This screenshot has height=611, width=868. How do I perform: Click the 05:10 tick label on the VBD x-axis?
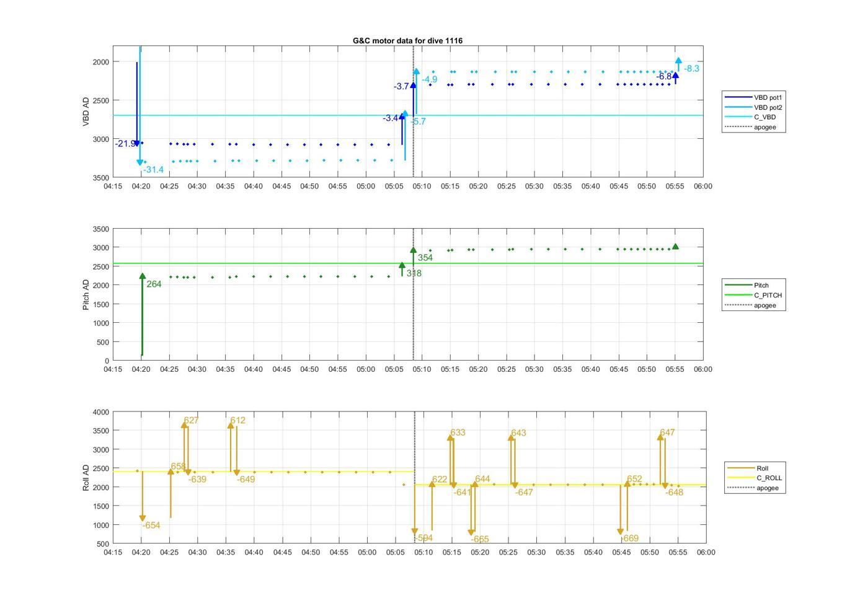click(422, 187)
